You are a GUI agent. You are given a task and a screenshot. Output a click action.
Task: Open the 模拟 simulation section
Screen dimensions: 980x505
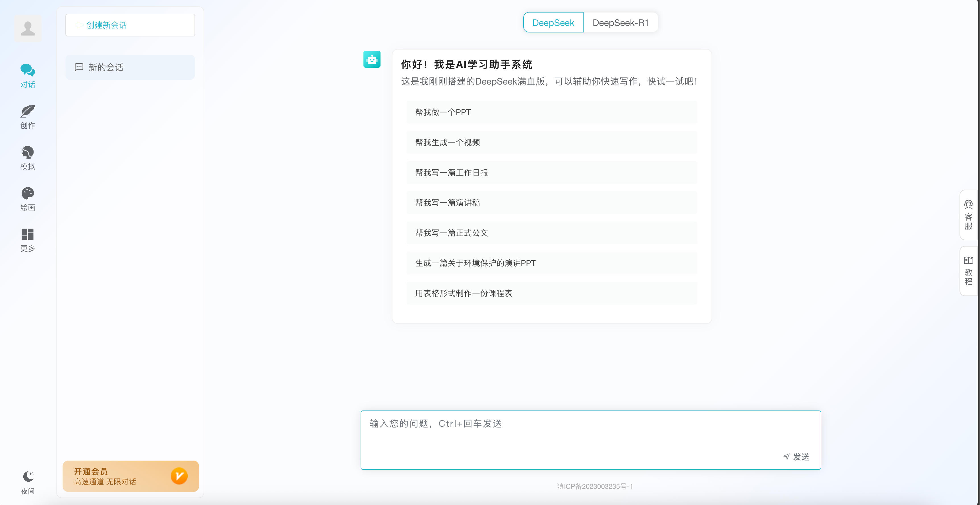point(28,158)
